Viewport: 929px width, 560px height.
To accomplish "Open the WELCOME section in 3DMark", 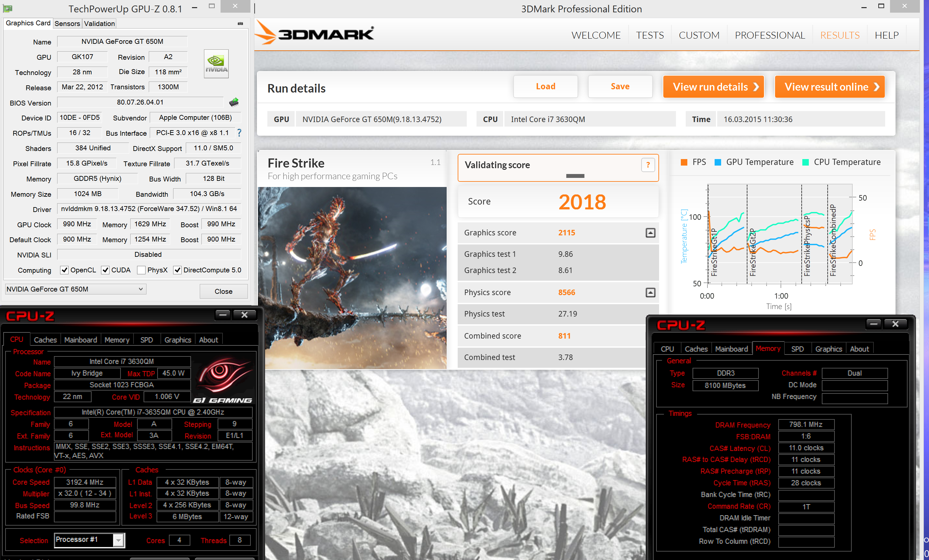I will (x=596, y=35).
